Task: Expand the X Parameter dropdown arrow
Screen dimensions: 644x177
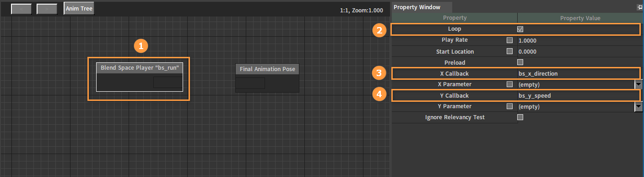Action: pos(639,84)
